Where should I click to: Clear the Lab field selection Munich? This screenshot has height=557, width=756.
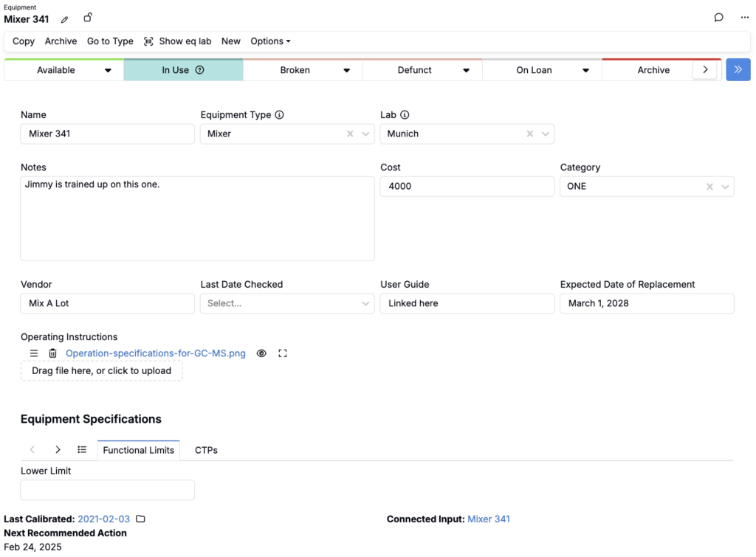tap(529, 134)
